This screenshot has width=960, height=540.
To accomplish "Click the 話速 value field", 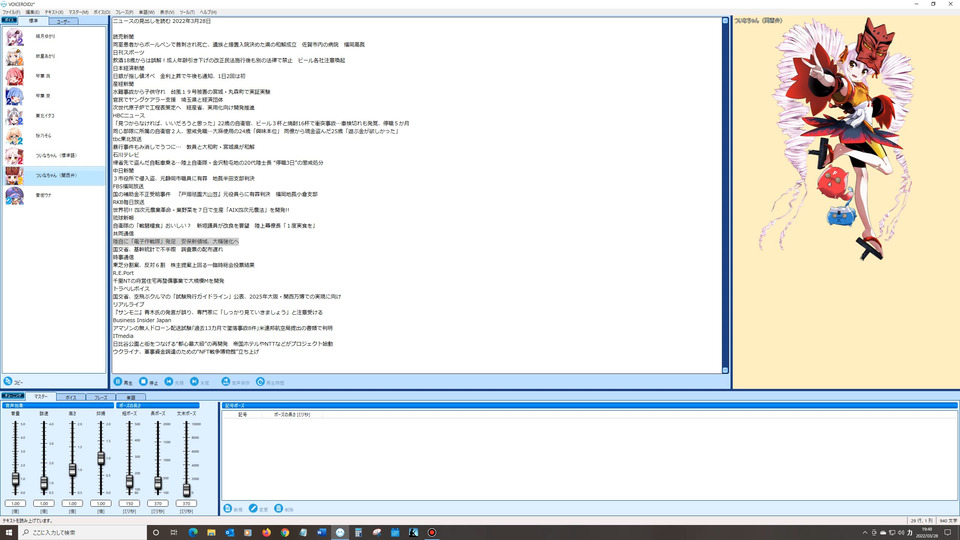I will [44, 503].
